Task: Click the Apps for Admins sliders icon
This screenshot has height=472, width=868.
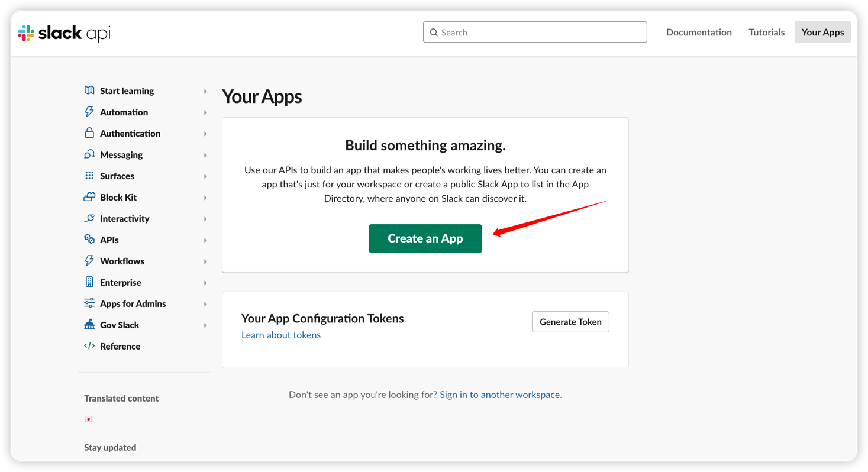Action: [x=89, y=303]
